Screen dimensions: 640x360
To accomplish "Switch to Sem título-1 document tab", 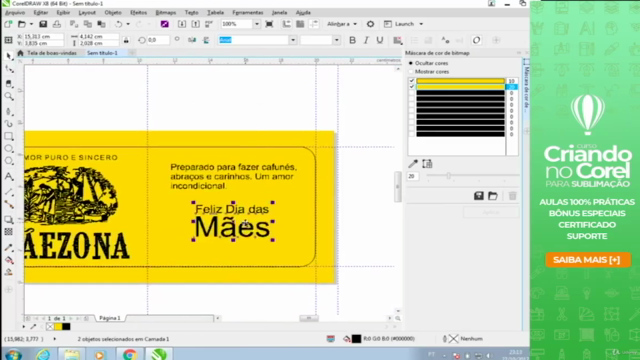I will click(x=102, y=53).
